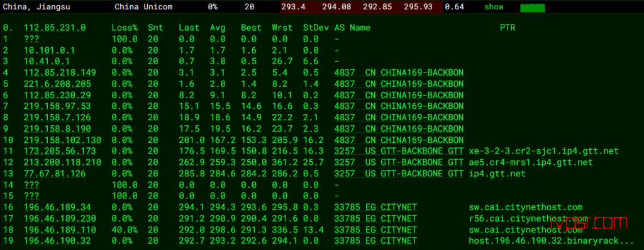The image size is (644, 250).
Task: Open the CITYNET AS link in the 196.46.189.34 row
Action: tap(375, 207)
